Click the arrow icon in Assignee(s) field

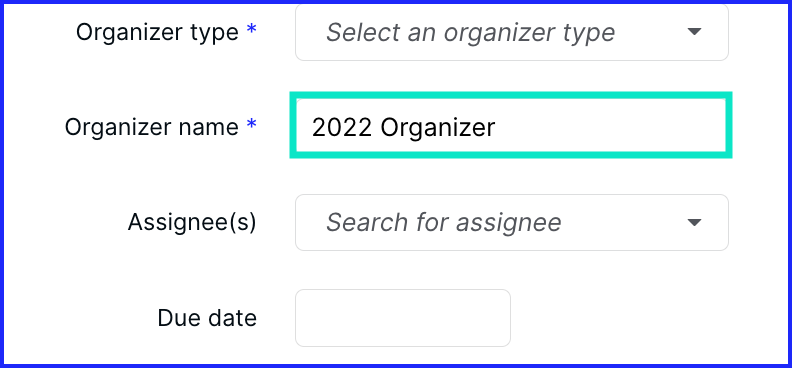point(695,222)
